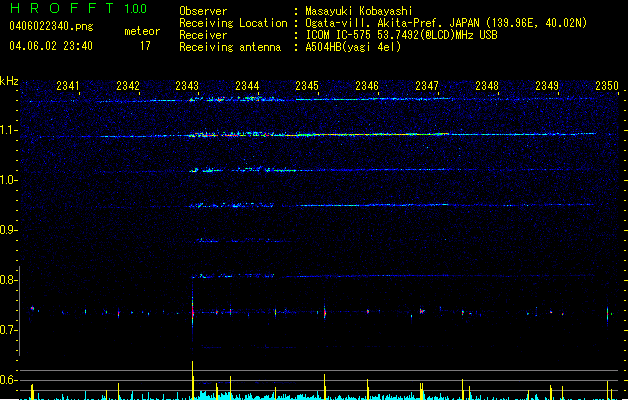Select the version number 1.00
629x400 pixels.
pos(135,8)
